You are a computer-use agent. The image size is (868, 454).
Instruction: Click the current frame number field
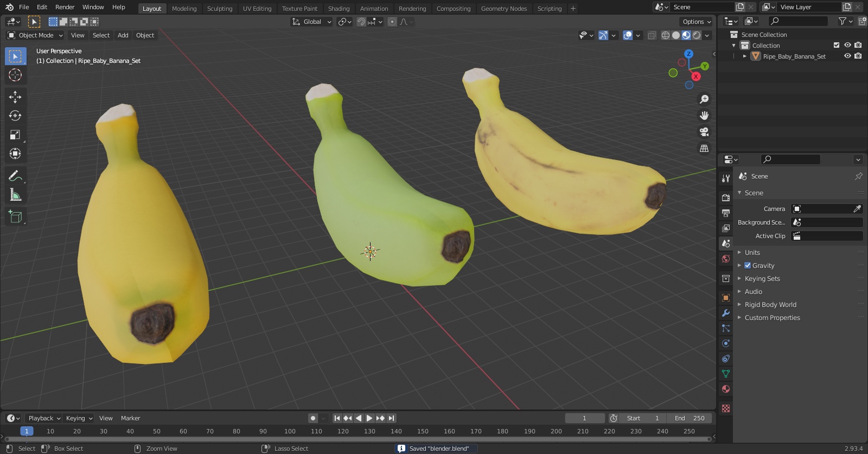coord(584,418)
